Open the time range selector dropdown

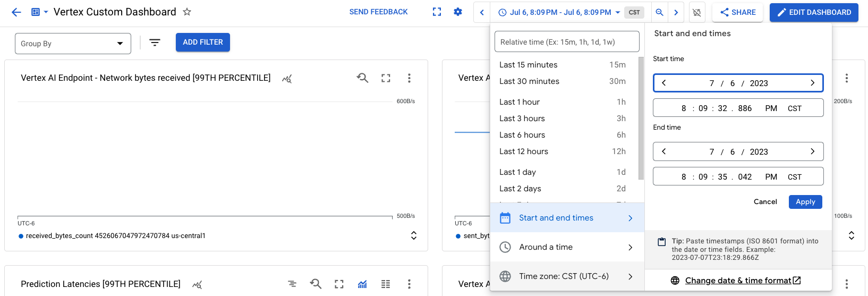[560, 12]
